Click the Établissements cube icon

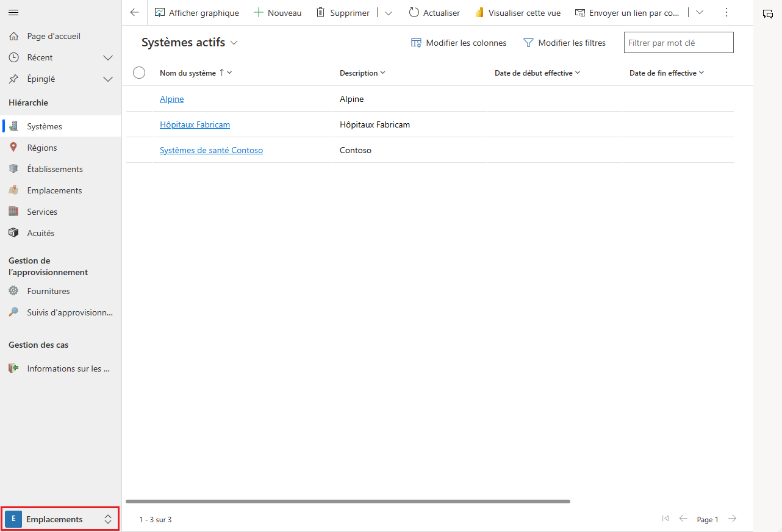(x=14, y=169)
